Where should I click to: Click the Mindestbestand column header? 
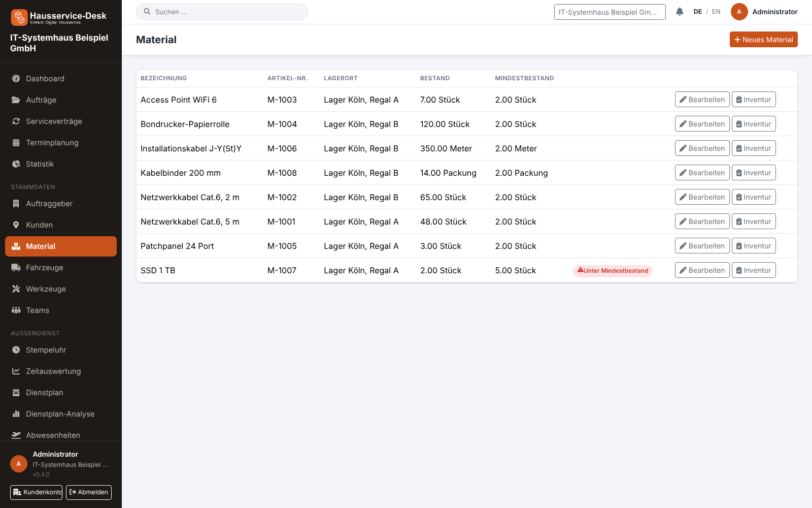pyautogui.click(x=524, y=78)
